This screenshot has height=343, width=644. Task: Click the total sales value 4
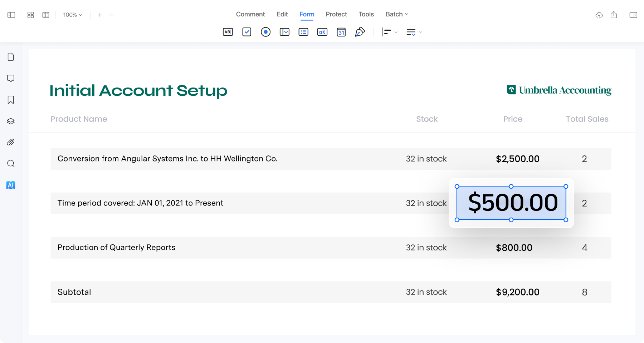coord(585,248)
